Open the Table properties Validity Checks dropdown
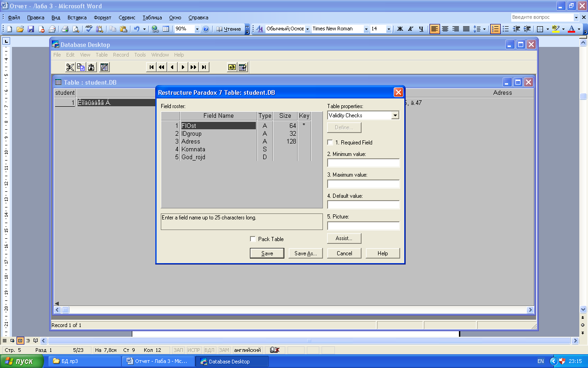Viewport: 588px width, 368px height. (395, 115)
